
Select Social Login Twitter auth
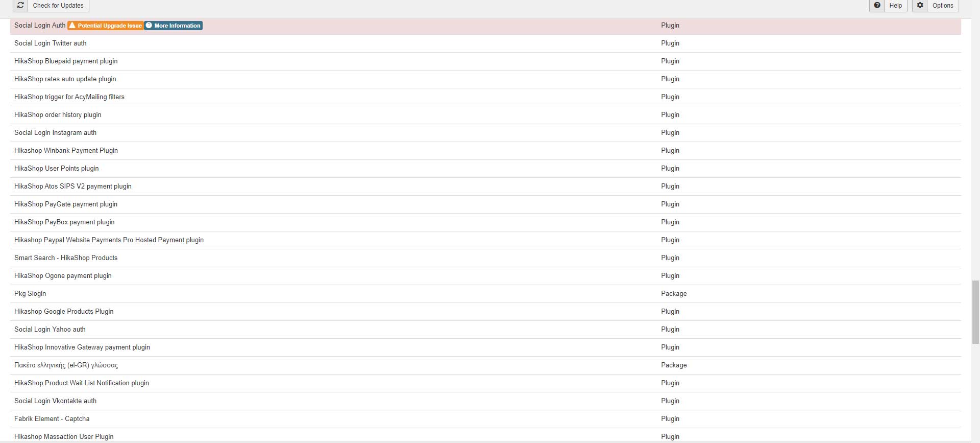click(51, 43)
